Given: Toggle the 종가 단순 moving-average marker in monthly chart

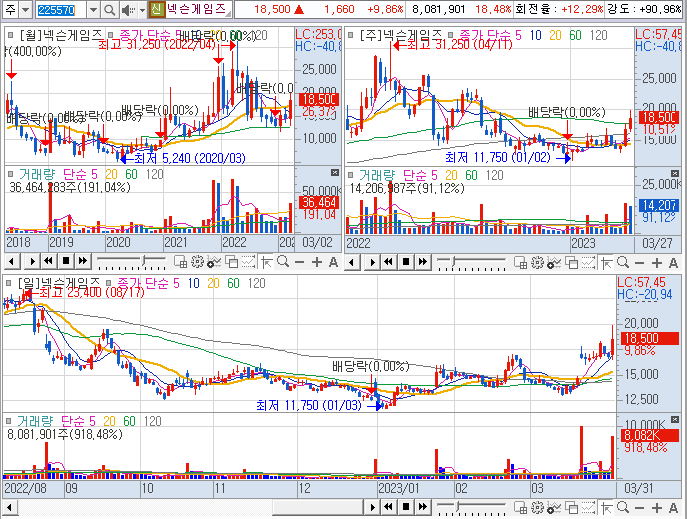Looking at the screenshot, I should pyautogui.click(x=110, y=35).
